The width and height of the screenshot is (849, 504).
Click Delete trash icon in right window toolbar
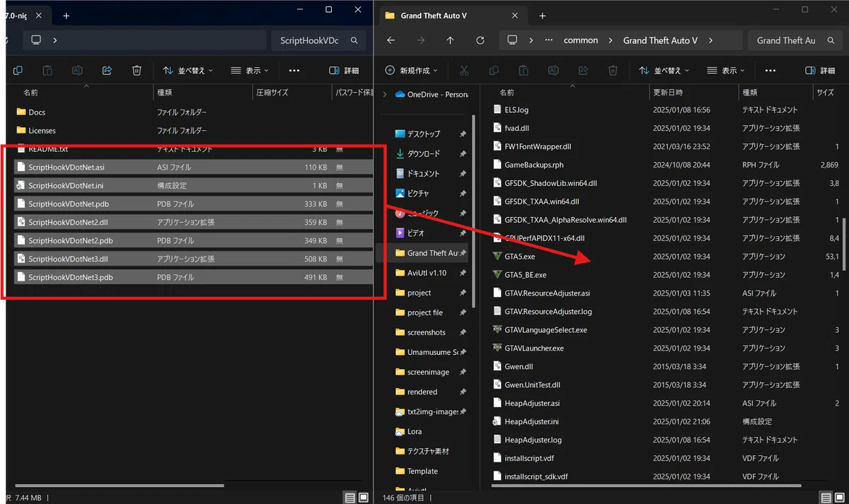pyautogui.click(x=613, y=71)
